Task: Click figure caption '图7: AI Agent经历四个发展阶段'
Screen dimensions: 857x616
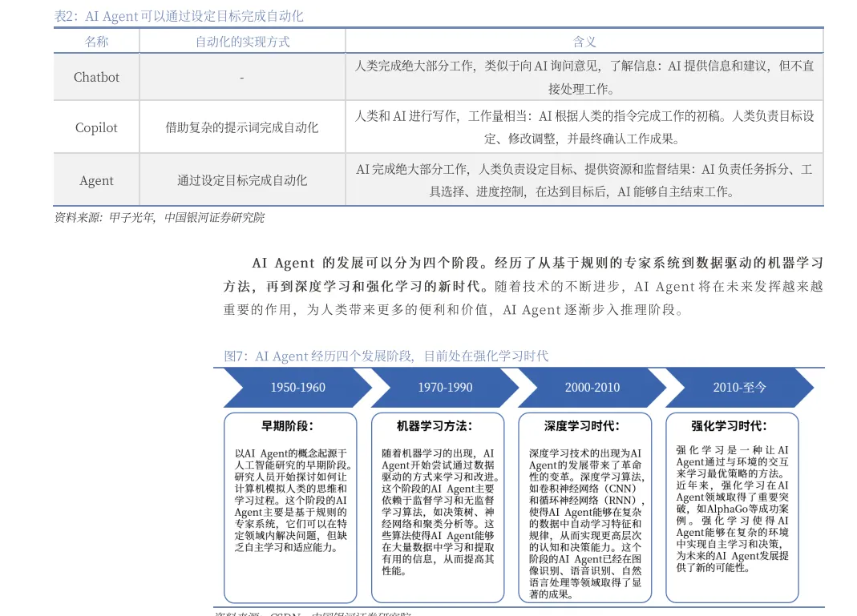Action: [x=386, y=356]
